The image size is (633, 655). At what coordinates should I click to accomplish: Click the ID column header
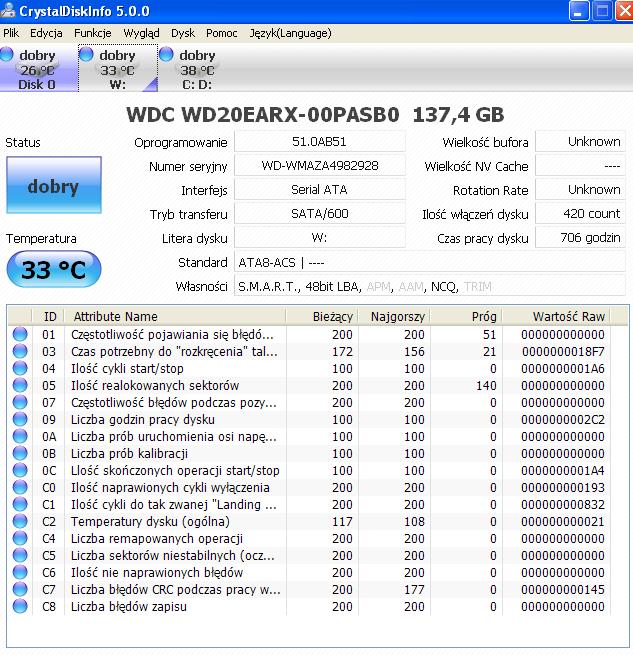pos(48,316)
